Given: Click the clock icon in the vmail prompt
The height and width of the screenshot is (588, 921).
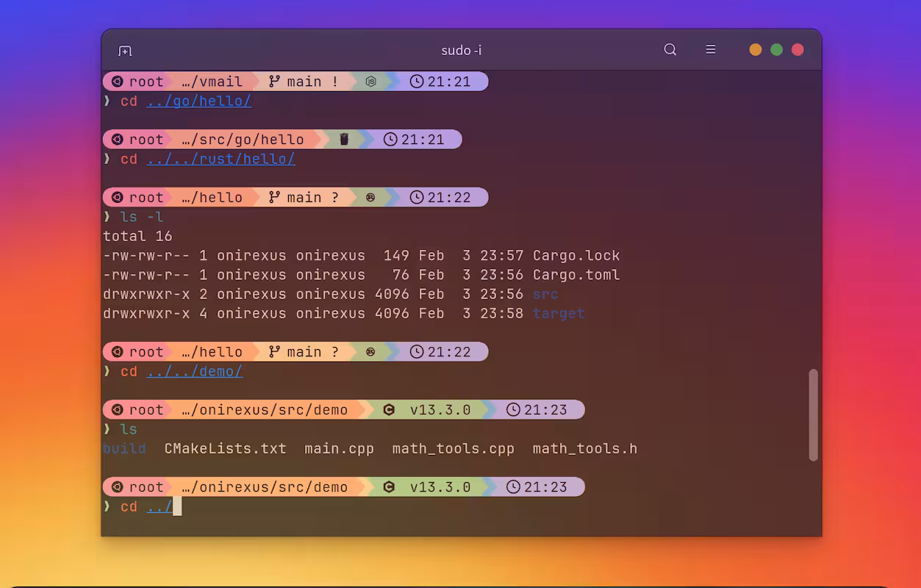Looking at the screenshot, I should coord(417,82).
